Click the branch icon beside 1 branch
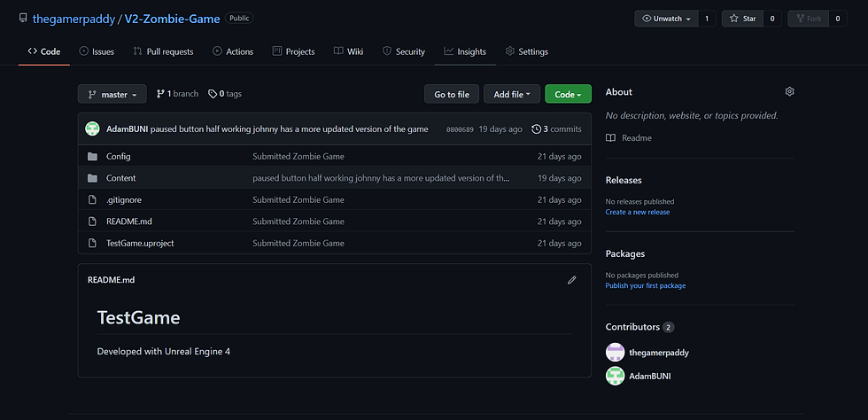This screenshot has height=420, width=868. [160, 94]
